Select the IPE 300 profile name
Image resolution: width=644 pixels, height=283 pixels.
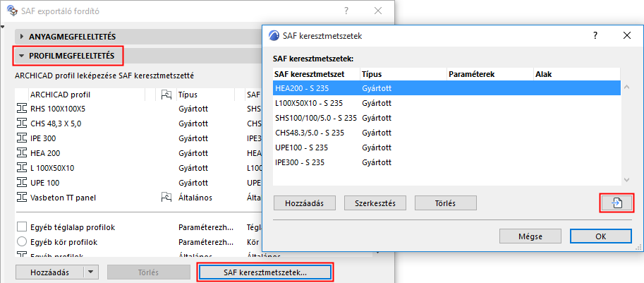click(43, 138)
